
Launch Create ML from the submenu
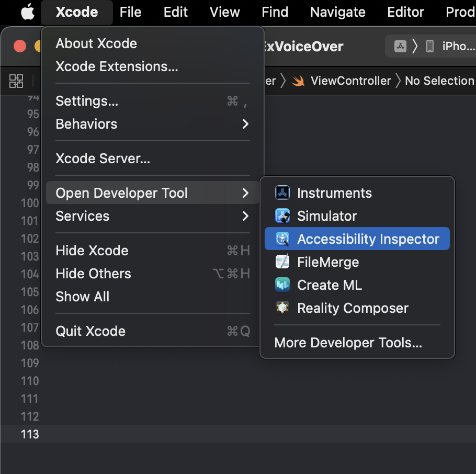tap(357, 285)
